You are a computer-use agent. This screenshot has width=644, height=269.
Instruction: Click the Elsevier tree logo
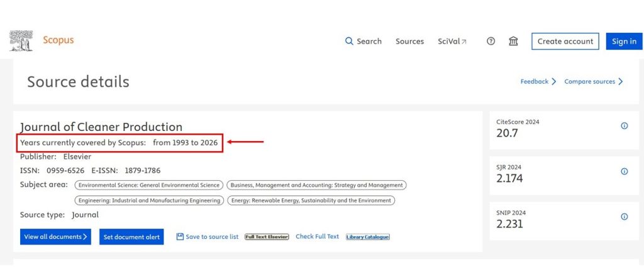pos(21,41)
